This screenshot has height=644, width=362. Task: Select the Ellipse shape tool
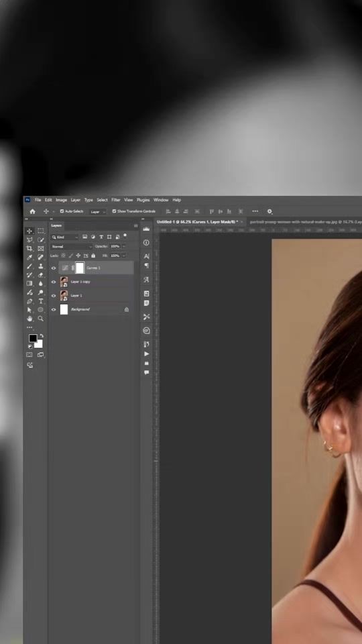coord(41,310)
